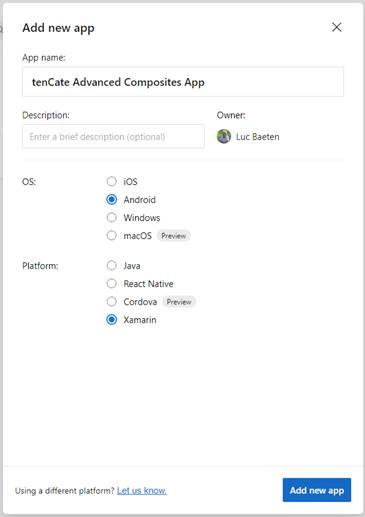365x517 pixels.
Task: Select iOS as the OS
Action: (112, 181)
